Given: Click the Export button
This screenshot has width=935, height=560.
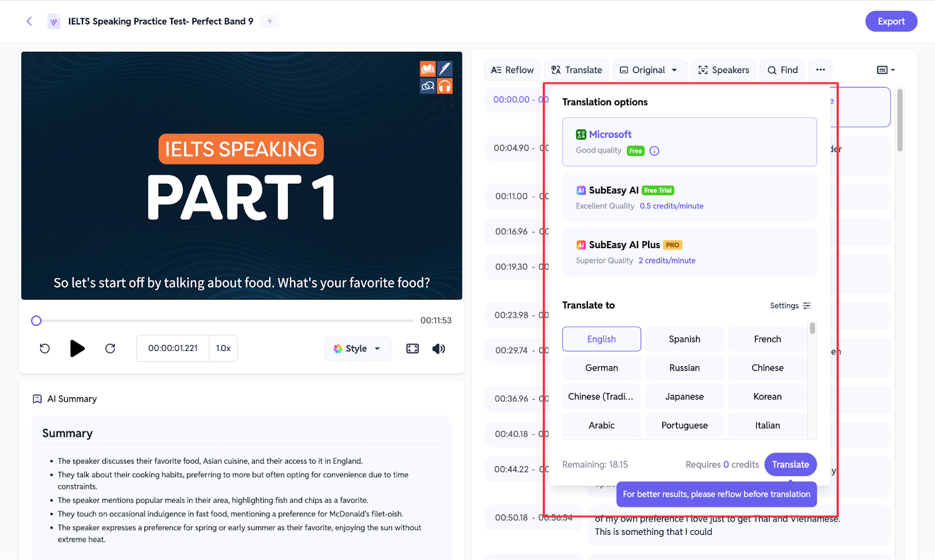Looking at the screenshot, I should tap(891, 22).
